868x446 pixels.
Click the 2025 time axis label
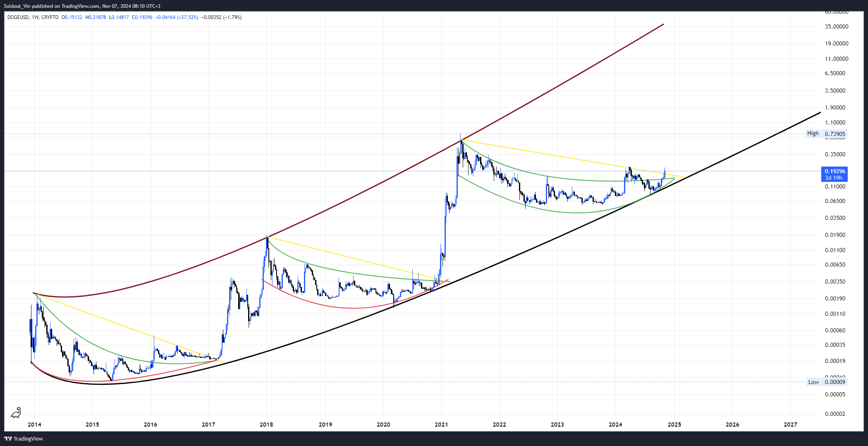(x=674, y=425)
